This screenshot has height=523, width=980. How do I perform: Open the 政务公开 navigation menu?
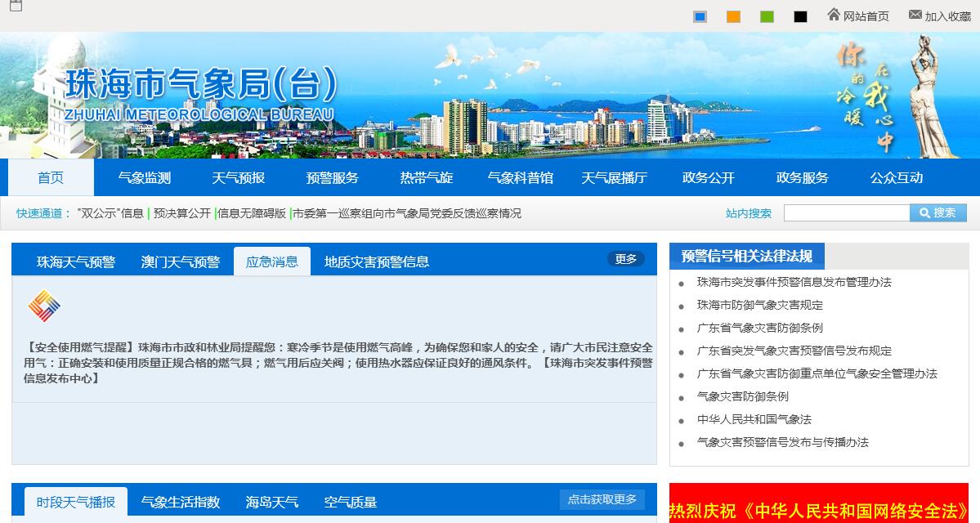708,178
